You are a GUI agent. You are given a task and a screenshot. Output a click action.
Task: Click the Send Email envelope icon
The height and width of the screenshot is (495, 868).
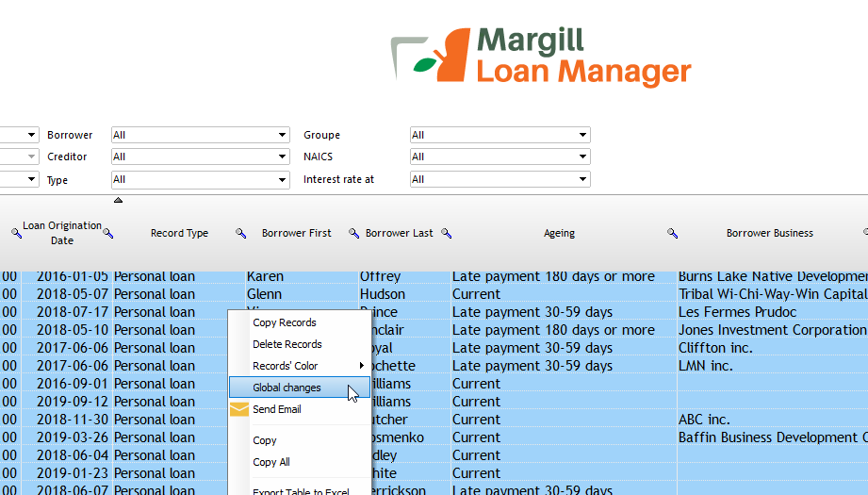click(239, 409)
